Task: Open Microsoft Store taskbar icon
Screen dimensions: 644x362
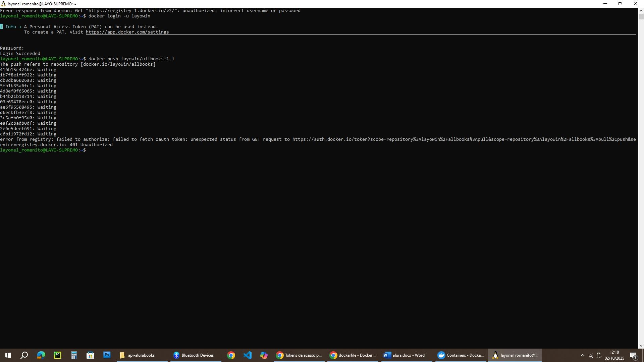Action: coord(90,355)
